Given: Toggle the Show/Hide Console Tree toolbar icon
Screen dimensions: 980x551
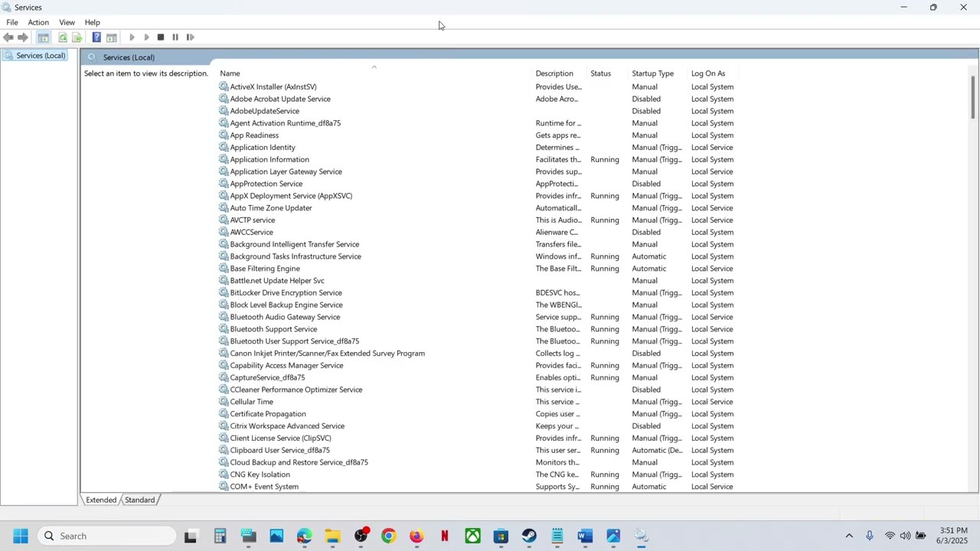Looking at the screenshot, I should coord(44,37).
